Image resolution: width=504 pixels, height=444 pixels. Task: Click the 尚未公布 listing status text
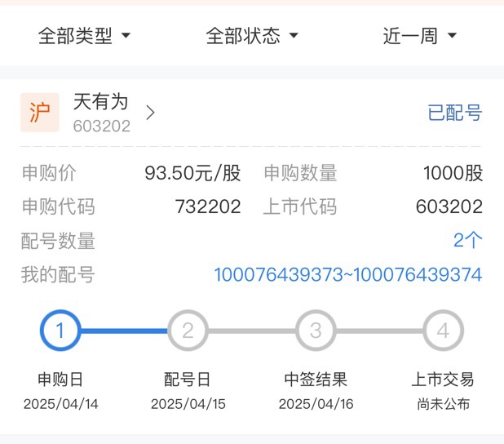coord(444,404)
